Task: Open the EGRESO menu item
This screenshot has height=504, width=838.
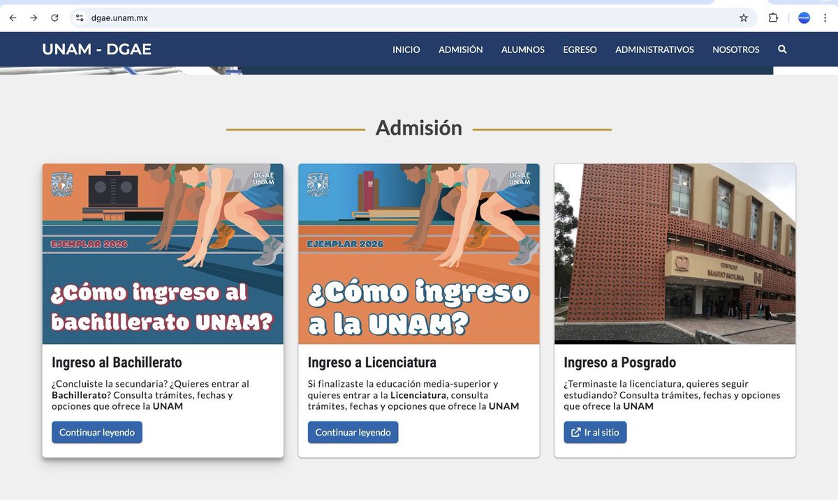Action: click(x=580, y=50)
